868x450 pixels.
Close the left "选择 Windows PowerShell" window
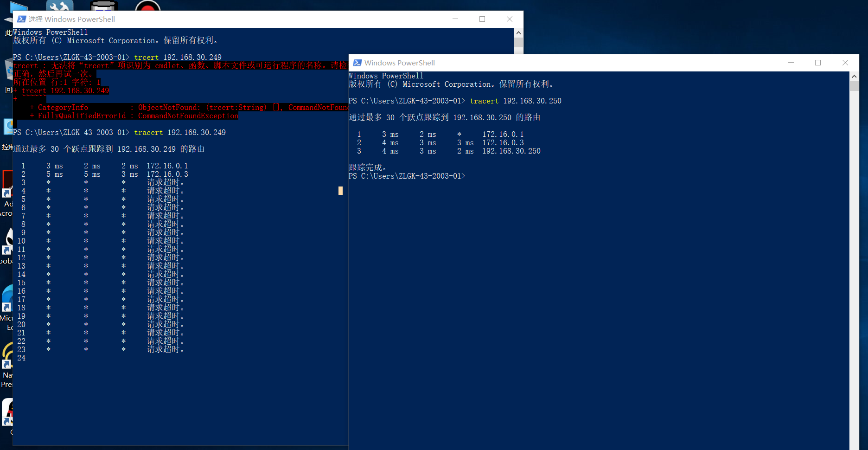coord(510,19)
